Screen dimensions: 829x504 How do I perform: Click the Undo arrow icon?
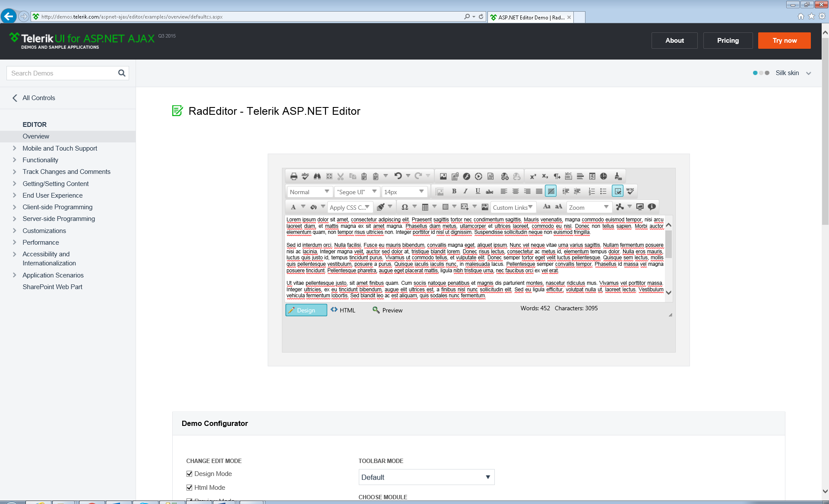[x=398, y=176]
